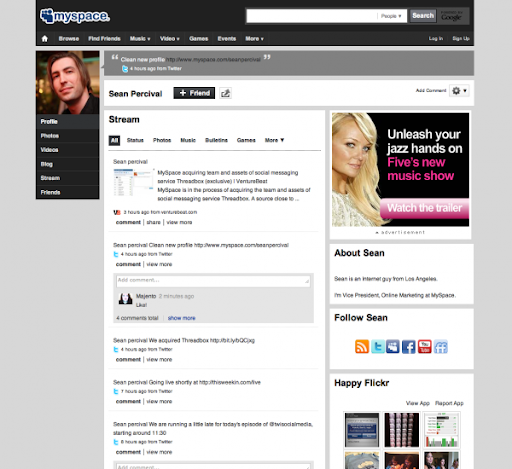Open the Facebook follow icon
The image size is (512, 469).
click(x=409, y=347)
